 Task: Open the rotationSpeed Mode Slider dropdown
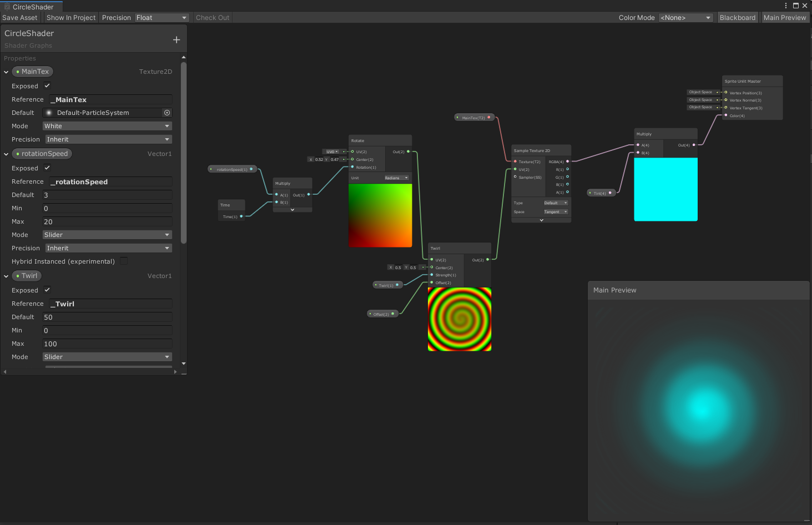tap(107, 235)
